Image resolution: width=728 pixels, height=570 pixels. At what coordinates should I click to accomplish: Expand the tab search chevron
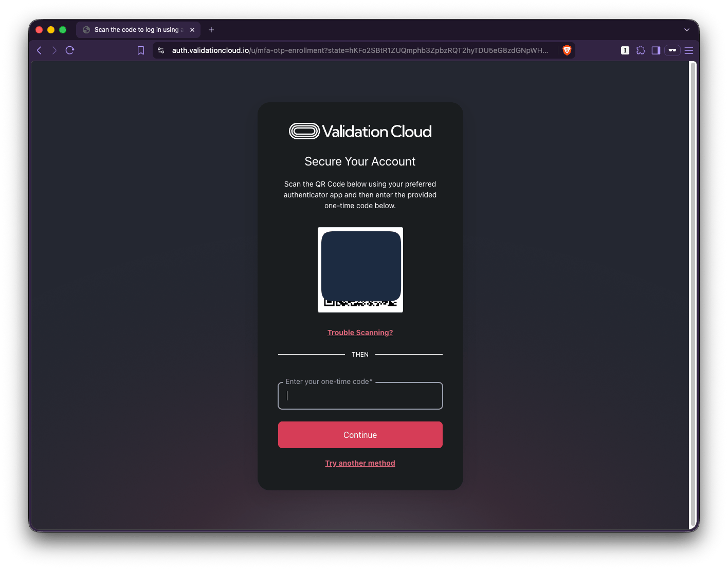[x=687, y=30]
